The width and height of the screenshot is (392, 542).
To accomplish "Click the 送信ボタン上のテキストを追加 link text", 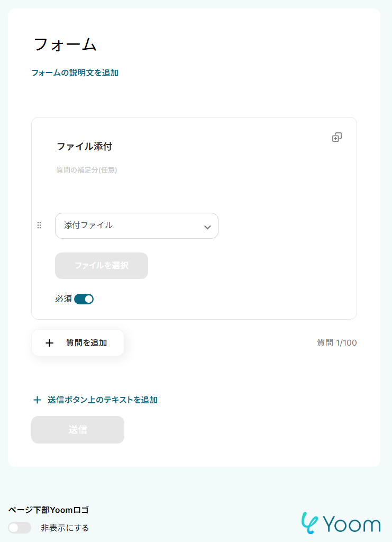I will [x=102, y=400].
